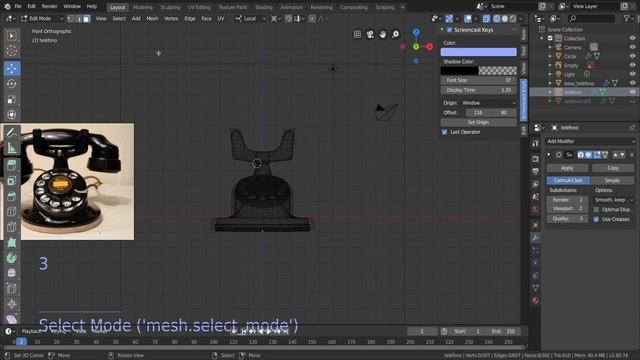Select the Loop Cut tool
Viewport: 640px width, 360px height.
11,212
